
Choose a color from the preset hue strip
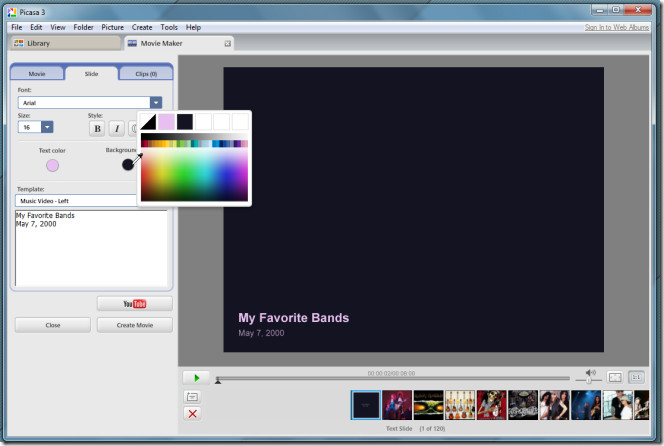point(194,144)
